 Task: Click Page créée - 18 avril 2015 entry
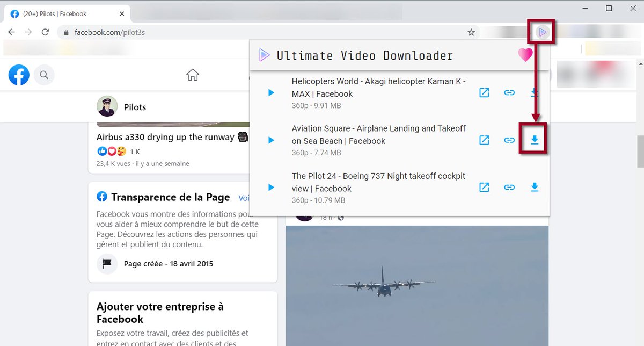point(168,264)
